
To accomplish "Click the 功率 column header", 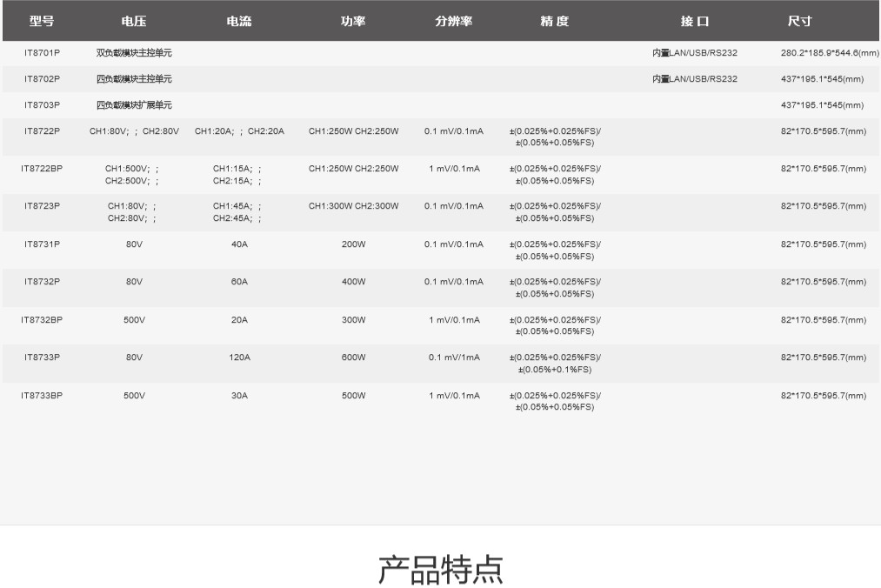I will [353, 22].
